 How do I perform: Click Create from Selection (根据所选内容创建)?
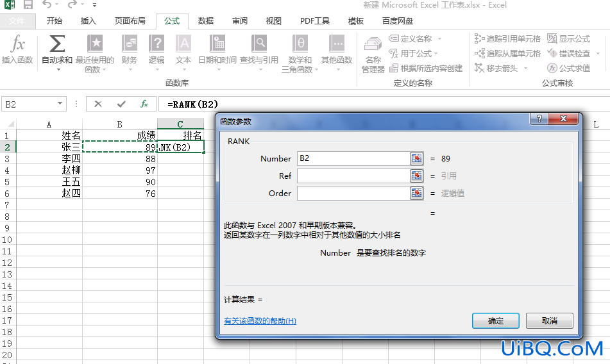426,68
